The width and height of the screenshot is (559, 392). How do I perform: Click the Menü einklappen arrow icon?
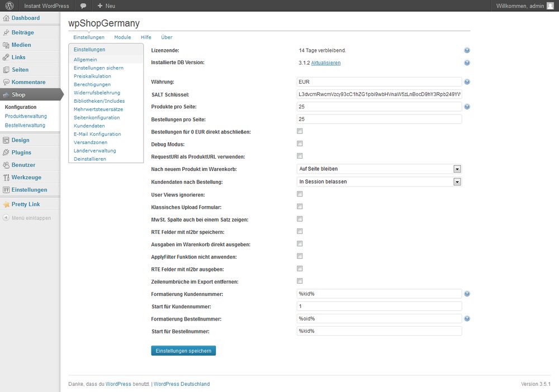6,218
